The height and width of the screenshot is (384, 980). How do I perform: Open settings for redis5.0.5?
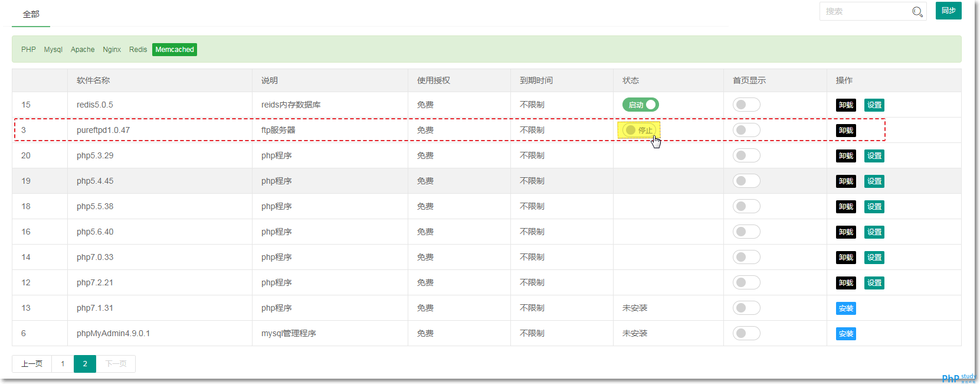point(874,105)
